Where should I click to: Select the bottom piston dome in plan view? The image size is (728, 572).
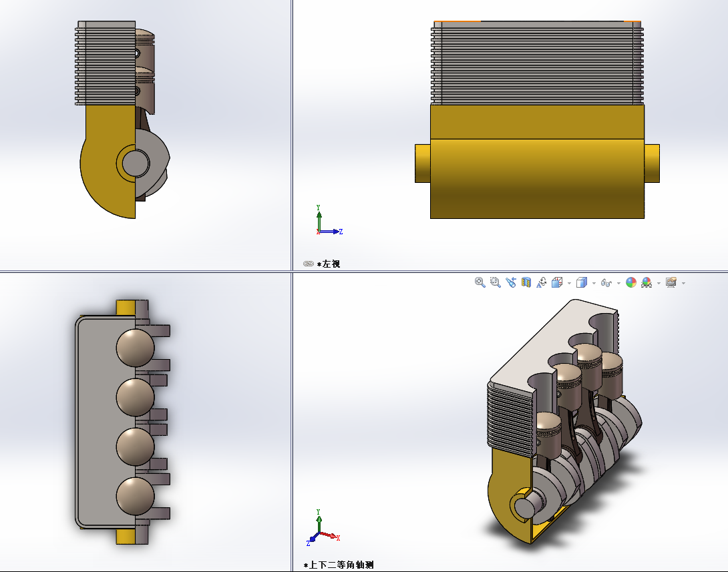coord(135,497)
